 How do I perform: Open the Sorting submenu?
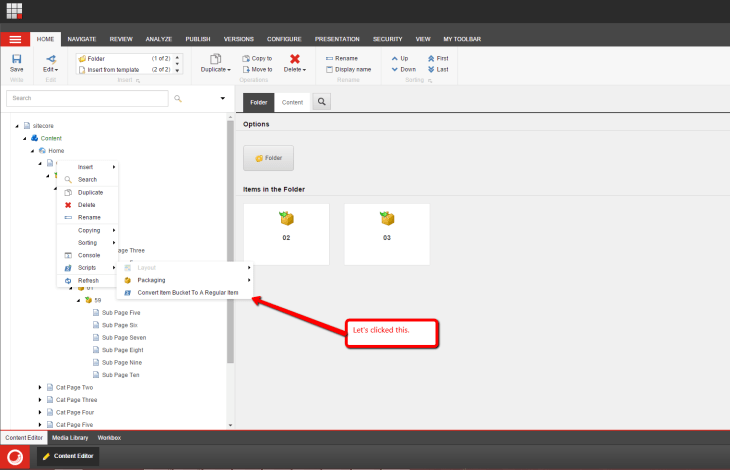click(x=88, y=242)
